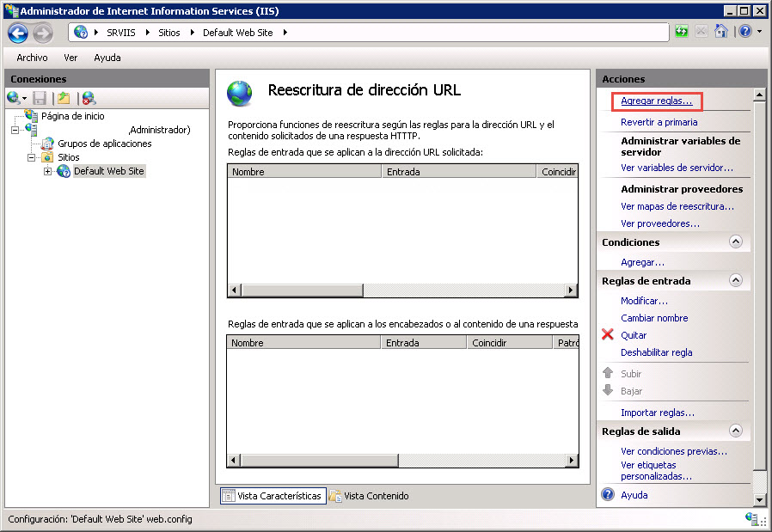Collapse the Condiciones section chevron
This screenshot has height=532, width=772.
(x=736, y=242)
